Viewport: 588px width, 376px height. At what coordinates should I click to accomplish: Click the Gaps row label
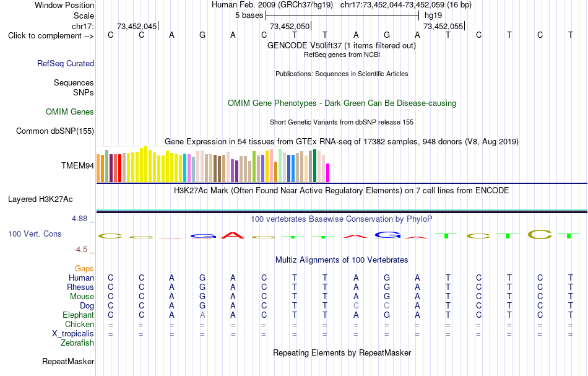[x=84, y=269]
